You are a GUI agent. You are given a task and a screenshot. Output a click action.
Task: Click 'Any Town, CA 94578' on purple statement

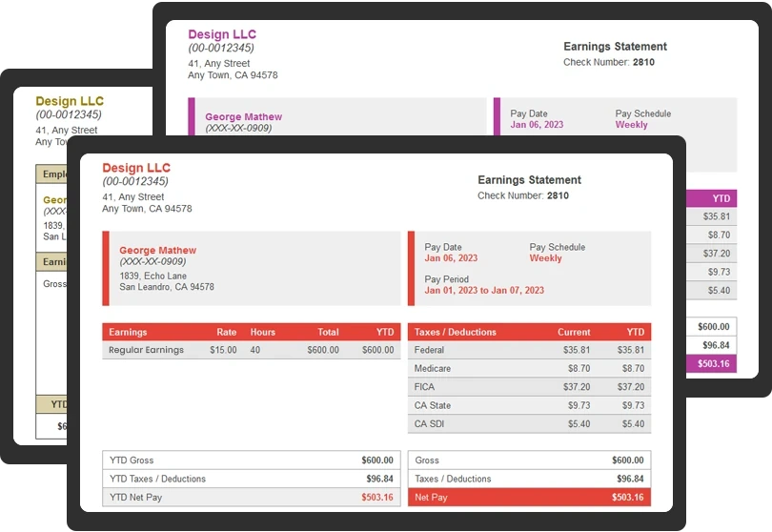[233, 75]
